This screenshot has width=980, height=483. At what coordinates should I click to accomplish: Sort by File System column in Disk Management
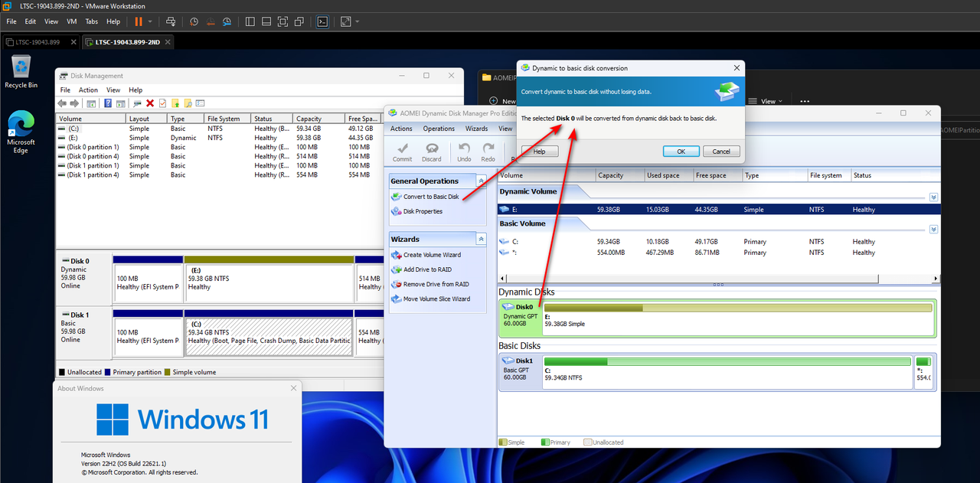[x=227, y=119]
